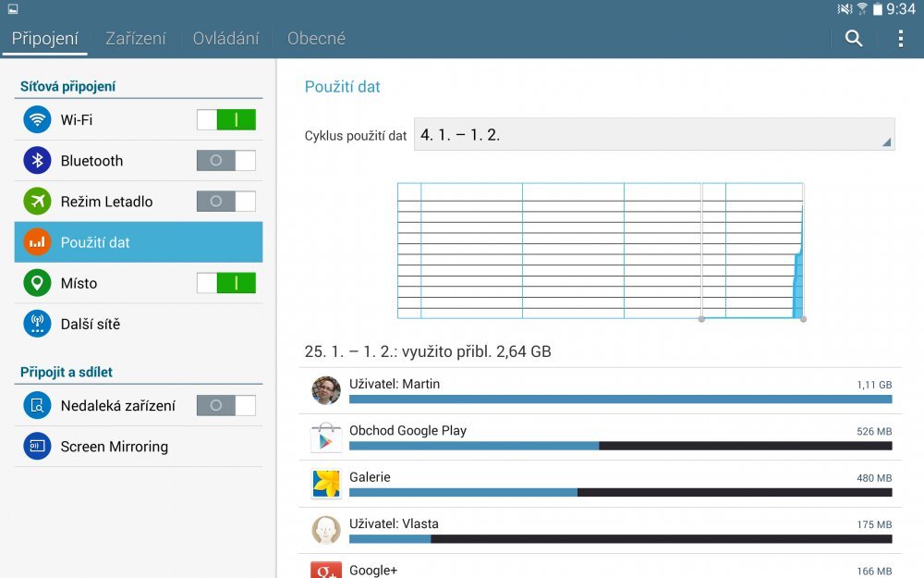
Task: Open the Obecné tab
Action: [316, 39]
